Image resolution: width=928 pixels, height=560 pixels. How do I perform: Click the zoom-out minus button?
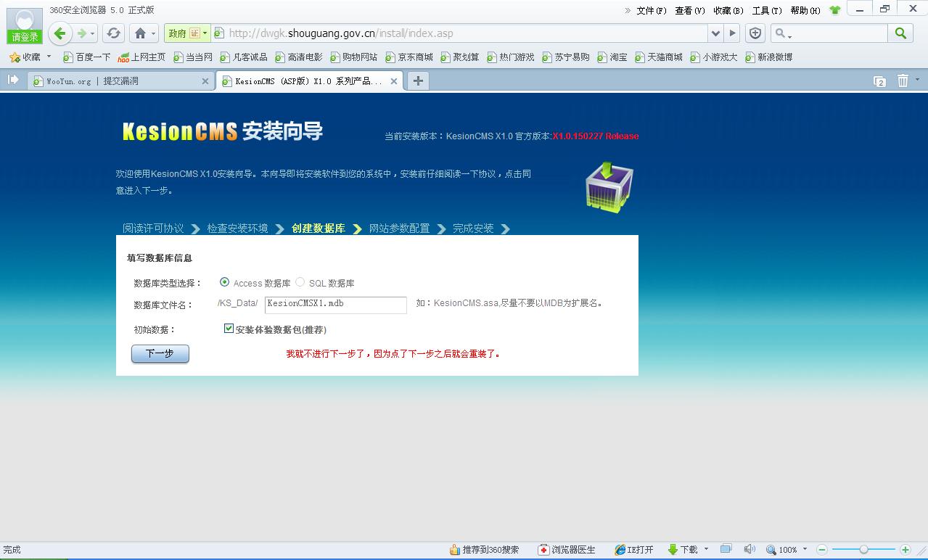[x=822, y=550]
